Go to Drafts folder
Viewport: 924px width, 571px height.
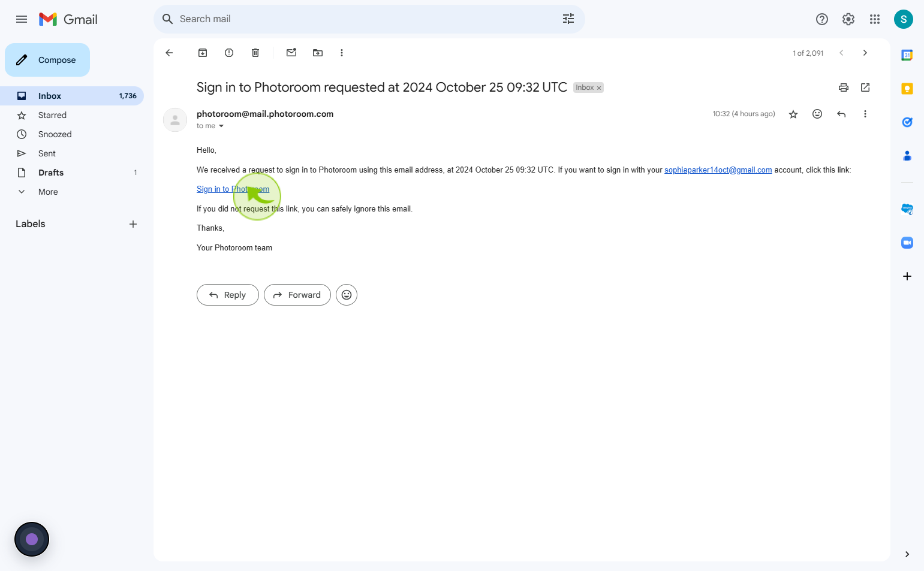point(51,173)
